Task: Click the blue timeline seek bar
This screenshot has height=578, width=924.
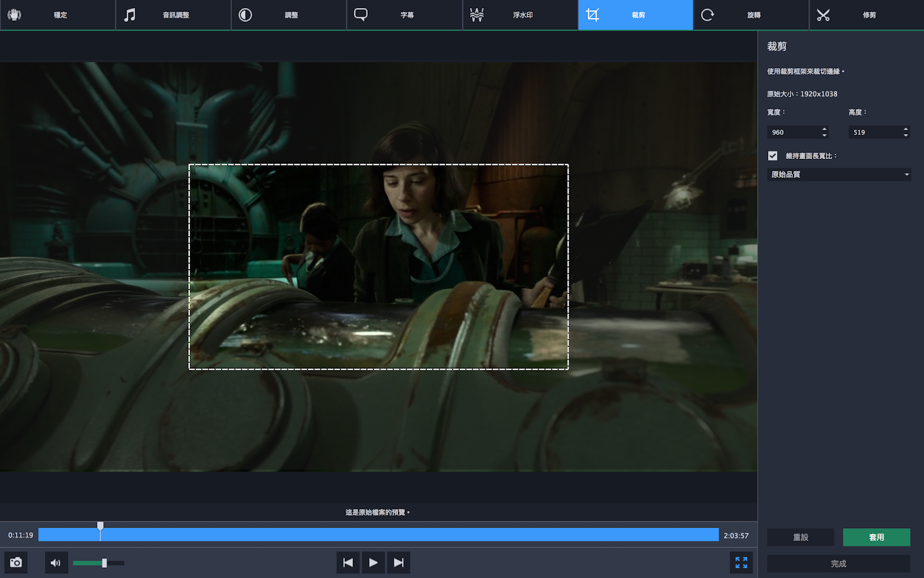Action: pyautogui.click(x=378, y=535)
